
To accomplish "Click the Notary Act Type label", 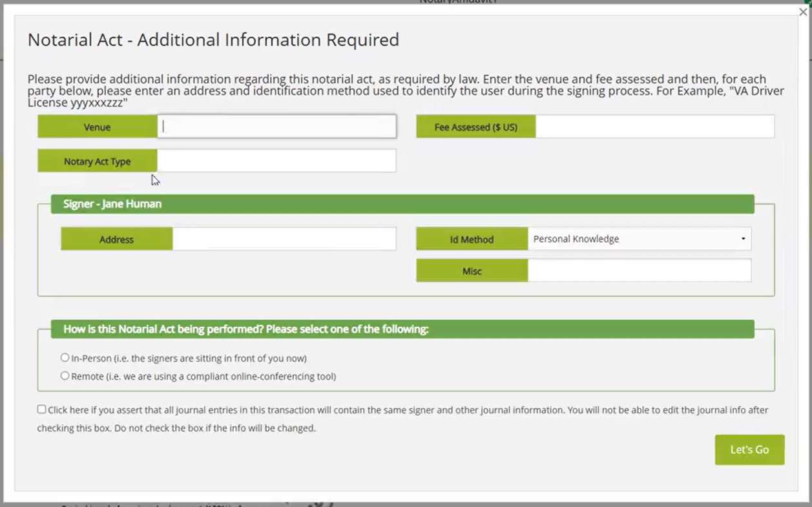I will click(x=98, y=161).
